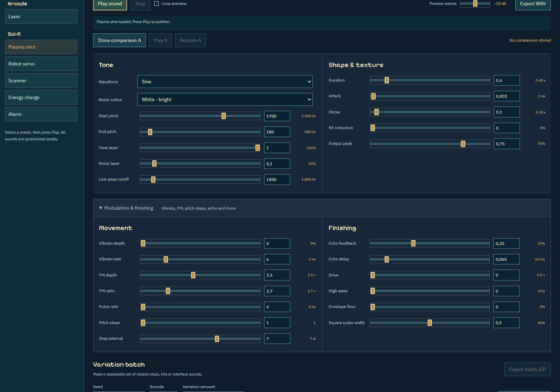Image resolution: width=560 pixels, height=392 pixels.
Task: Click the Drive slider handle
Action: click(373, 275)
